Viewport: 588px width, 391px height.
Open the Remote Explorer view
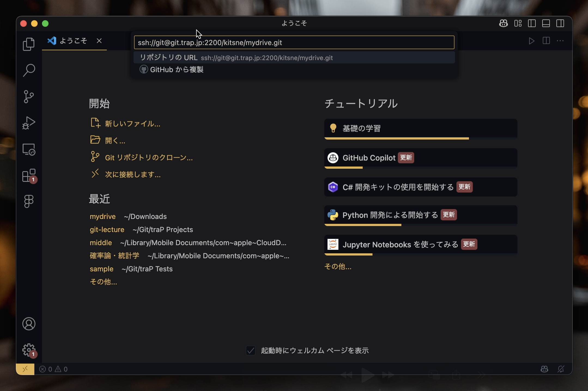(x=29, y=149)
